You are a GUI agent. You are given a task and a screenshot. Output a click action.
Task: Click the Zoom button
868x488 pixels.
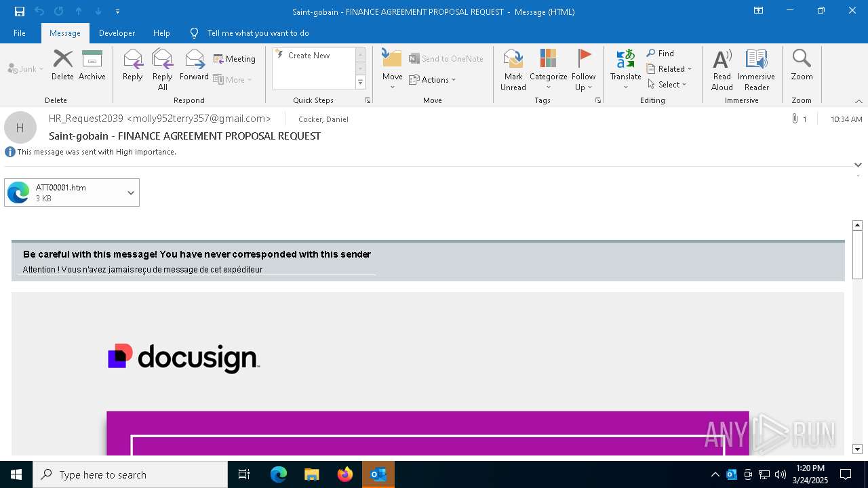point(802,65)
